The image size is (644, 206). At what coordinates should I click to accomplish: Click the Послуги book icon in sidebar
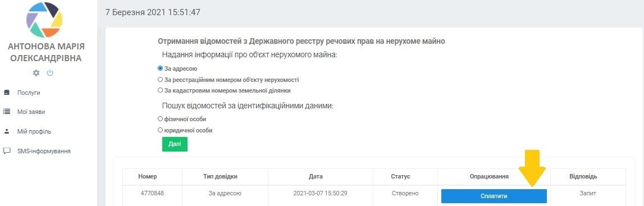point(7,93)
